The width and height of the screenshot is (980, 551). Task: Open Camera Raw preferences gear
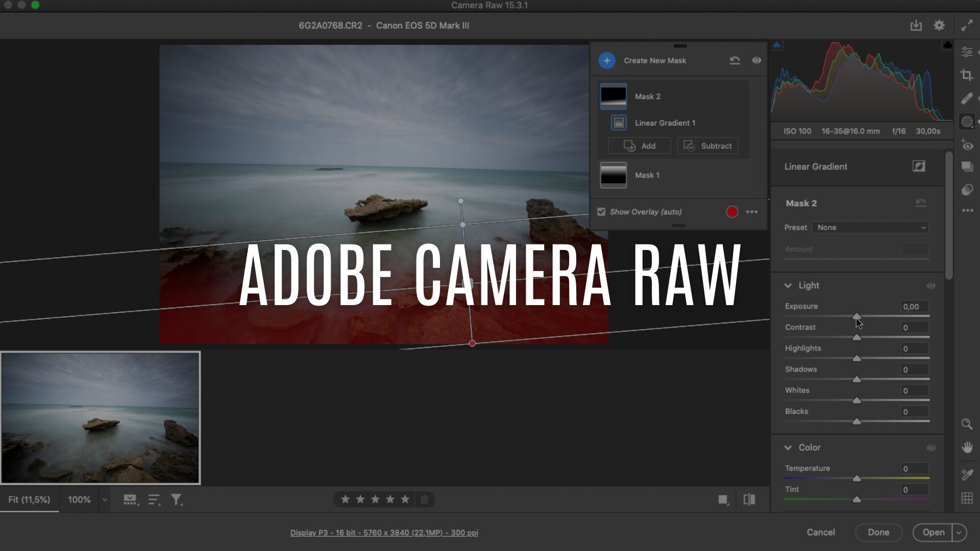[939, 26]
